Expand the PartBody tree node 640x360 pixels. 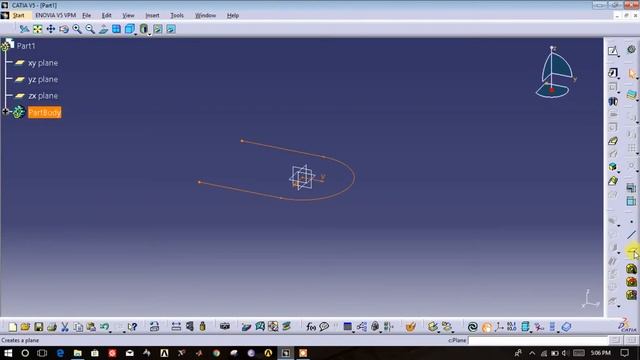click(5, 111)
